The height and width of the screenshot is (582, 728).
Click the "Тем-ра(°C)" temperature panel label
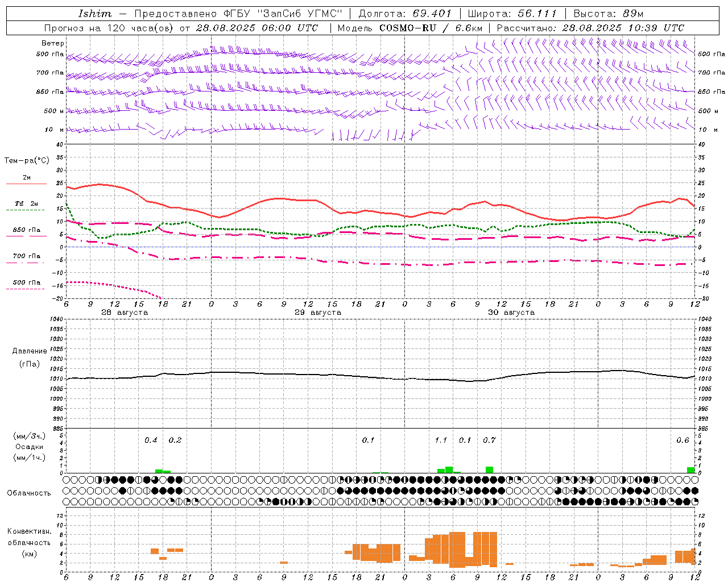click(x=27, y=161)
